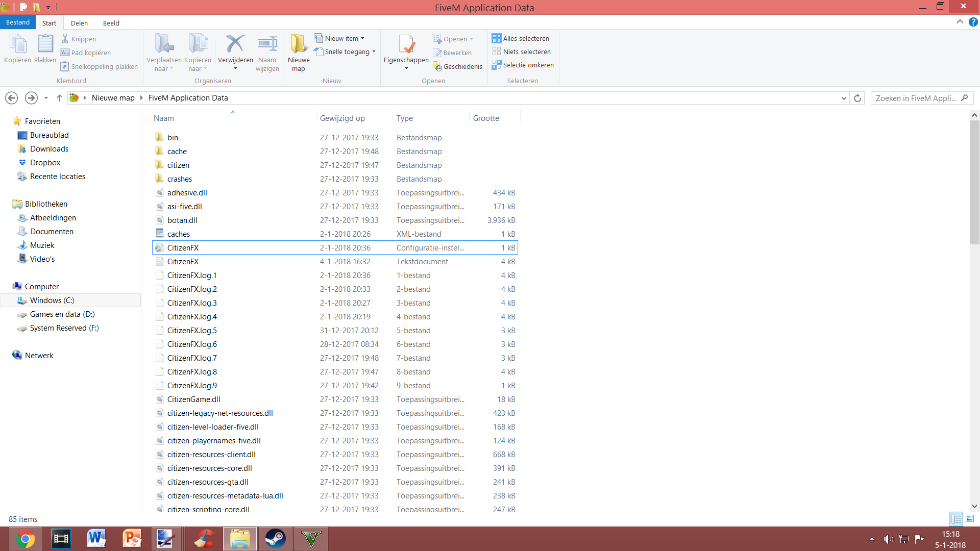Click Bewerken in Openen group

pos(452,53)
